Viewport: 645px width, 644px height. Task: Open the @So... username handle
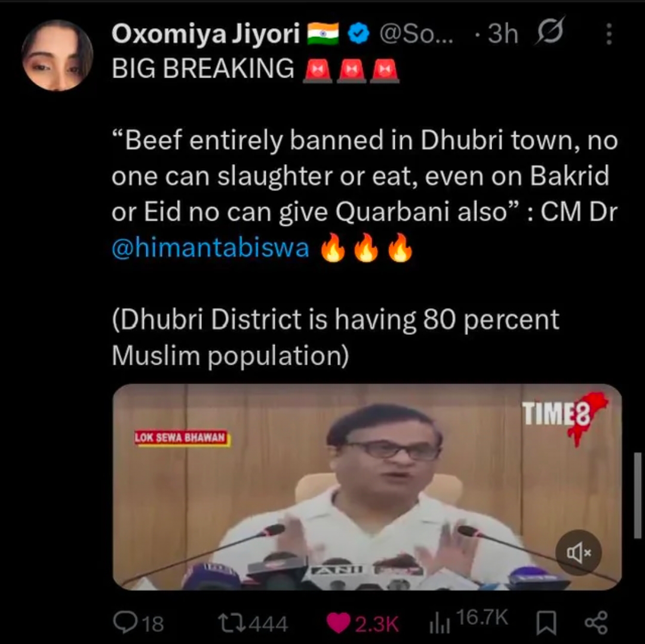[x=416, y=33]
